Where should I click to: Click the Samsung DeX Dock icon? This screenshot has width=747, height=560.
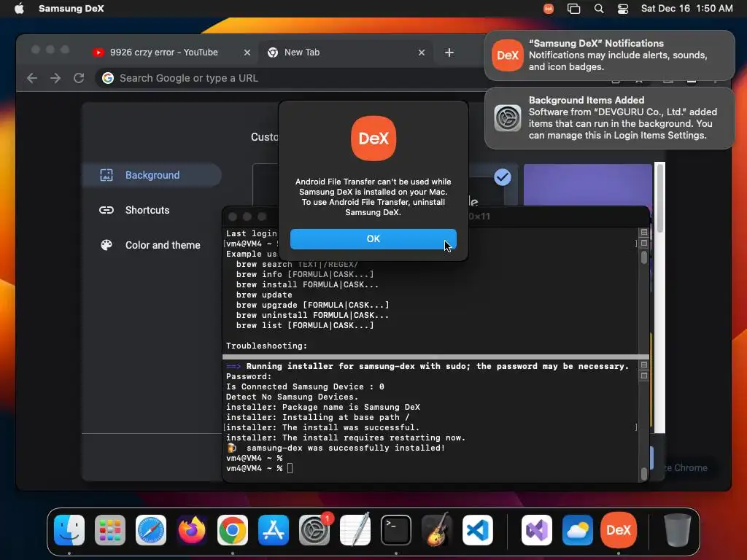click(619, 529)
